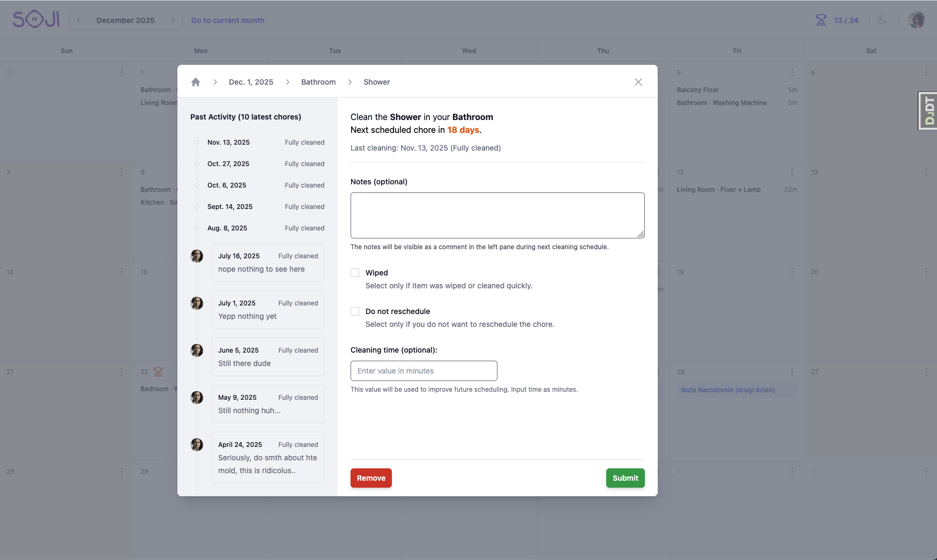Open the SOJI logo home
Viewport: 937px width, 560px height.
point(36,20)
